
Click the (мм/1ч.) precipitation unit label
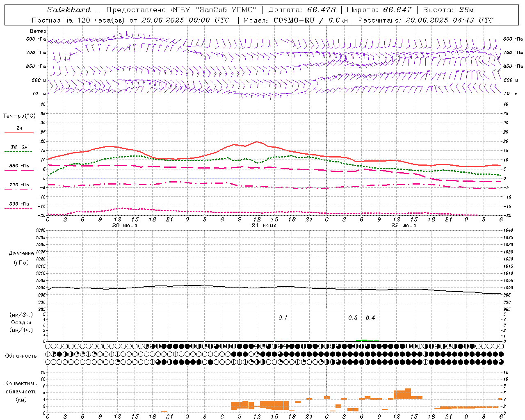click(21, 330)
